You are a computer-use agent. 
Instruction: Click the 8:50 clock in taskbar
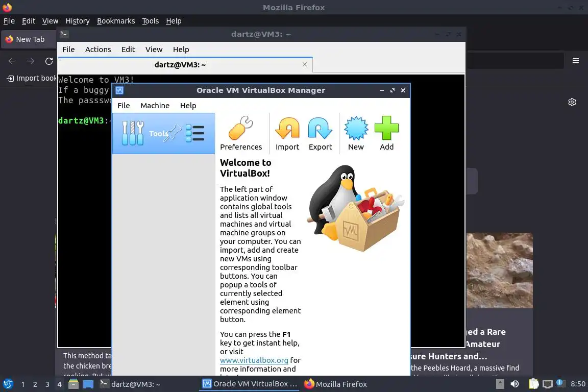577,384
